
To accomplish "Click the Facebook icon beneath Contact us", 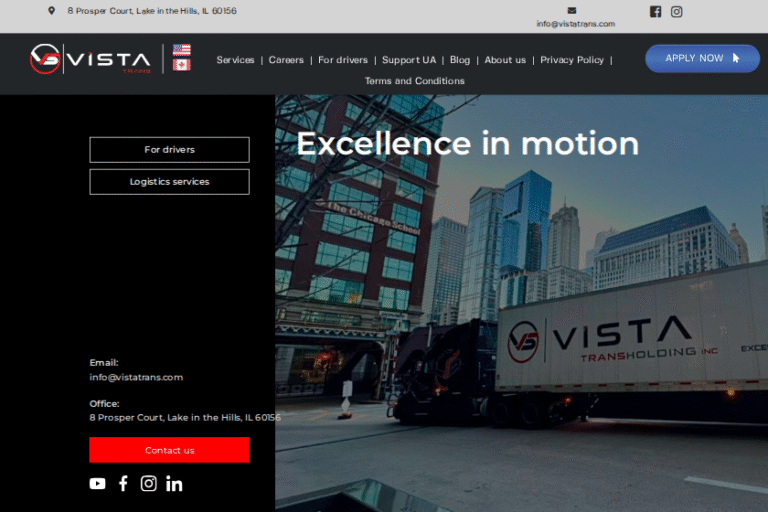I will [123, 483].
